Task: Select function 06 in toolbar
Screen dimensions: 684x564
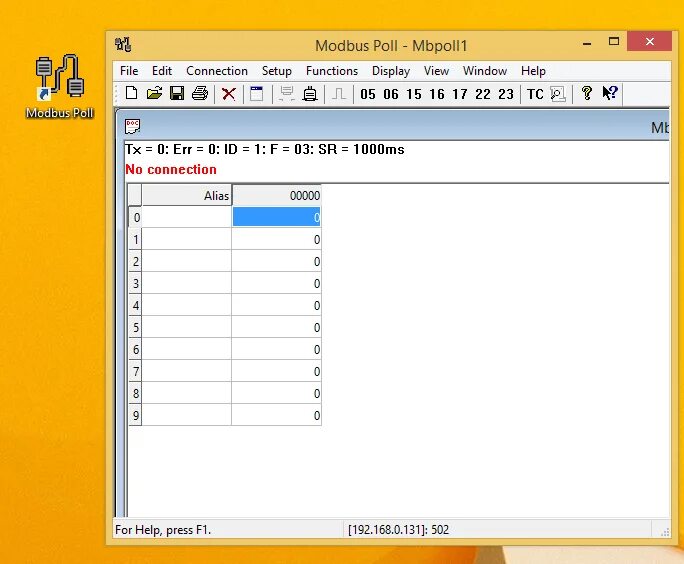Action: 391,94
